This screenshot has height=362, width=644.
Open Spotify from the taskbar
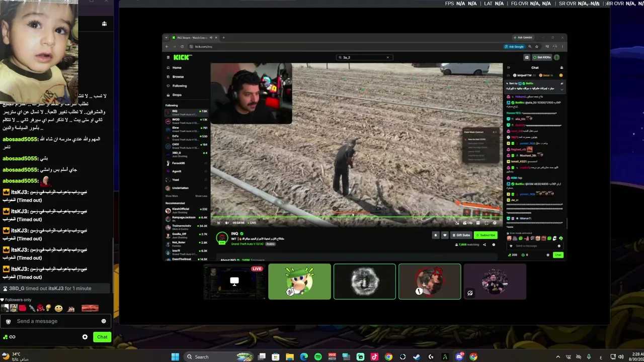tap(318, 356)
